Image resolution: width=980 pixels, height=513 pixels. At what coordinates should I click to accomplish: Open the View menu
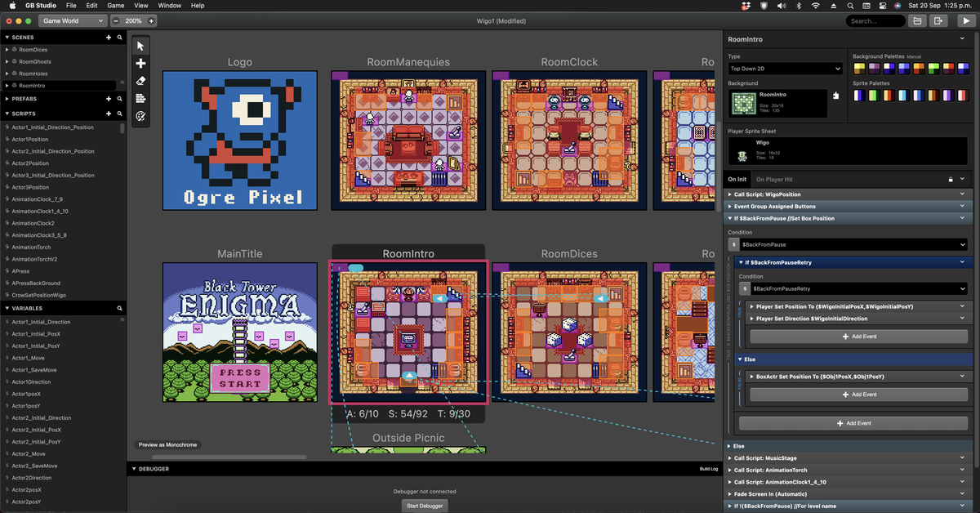click(x=141, y=6)
